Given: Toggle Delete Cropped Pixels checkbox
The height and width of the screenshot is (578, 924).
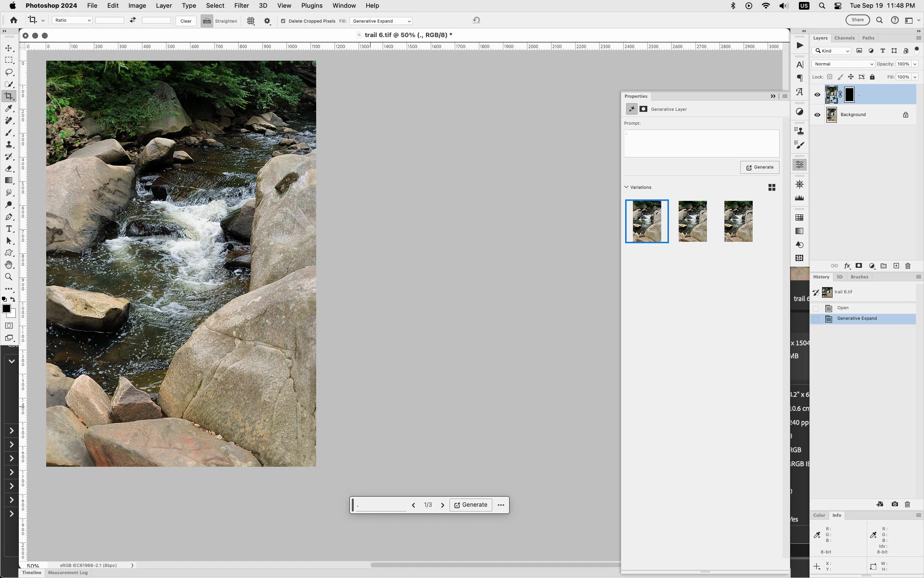Looking at the screenshot, I should point(283,21).
